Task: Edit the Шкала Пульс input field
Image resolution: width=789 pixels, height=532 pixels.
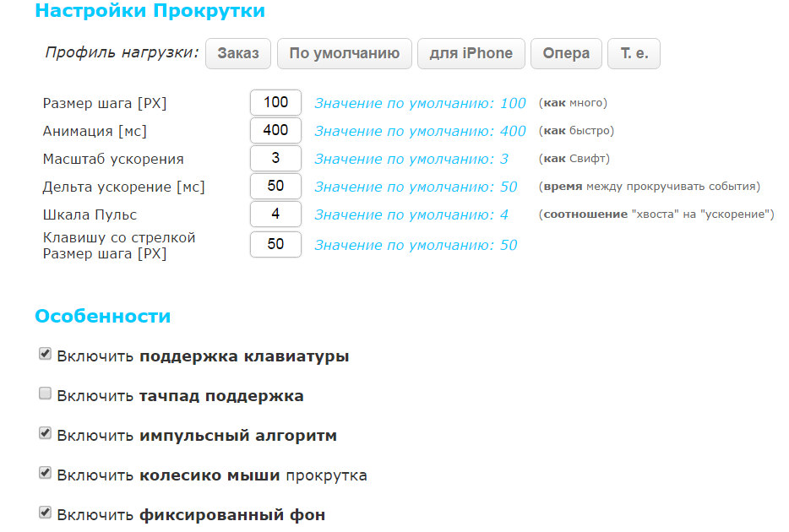Action: 275,214
